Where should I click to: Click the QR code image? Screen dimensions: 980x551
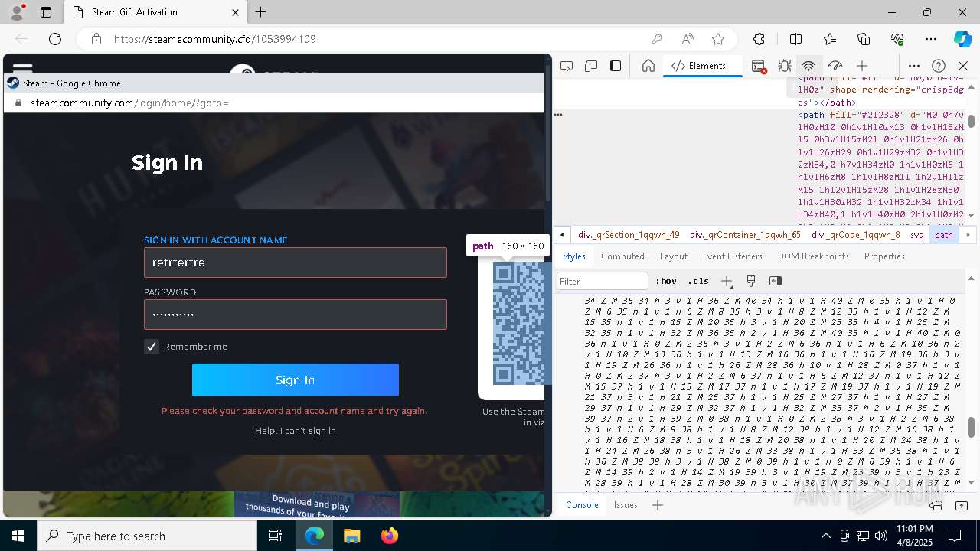point(518,324)
